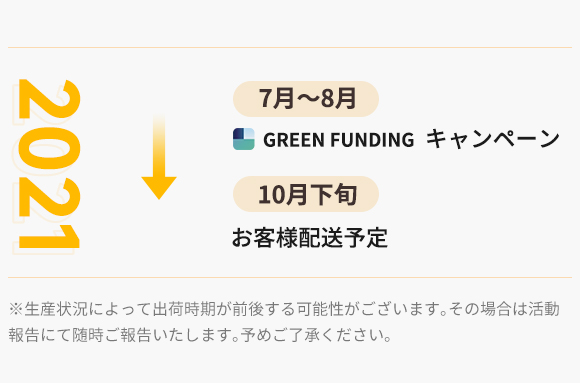The height and width of the screenshot is (383, 580).
Task: Click the top orange divider line
Action: (x=290, y=47)
